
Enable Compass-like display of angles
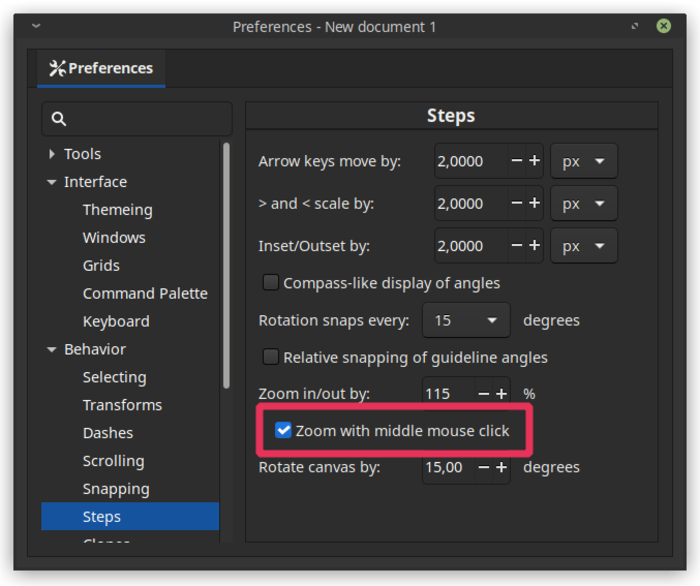[x=271, y=283]
